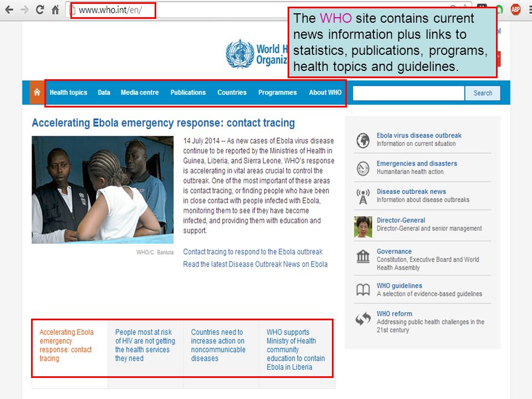Viewport: 532px width, 399px height.
Task: Open the WHO reform link
Action: tap(395, 314)
